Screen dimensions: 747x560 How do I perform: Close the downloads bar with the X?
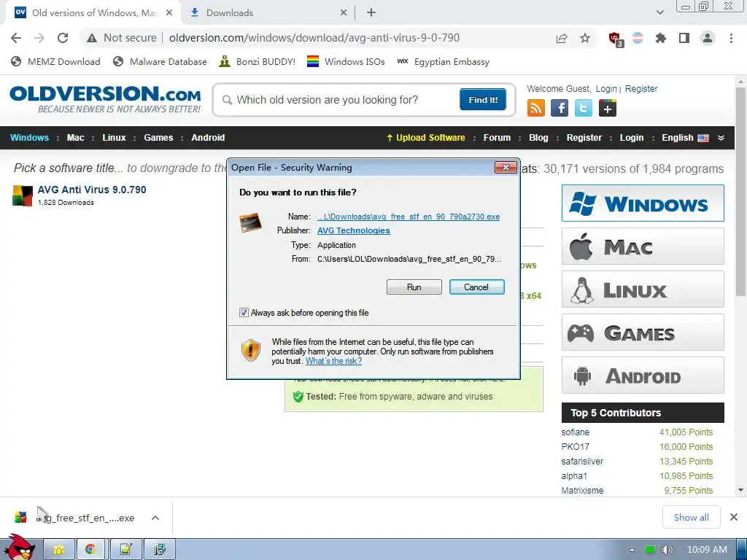734,517
